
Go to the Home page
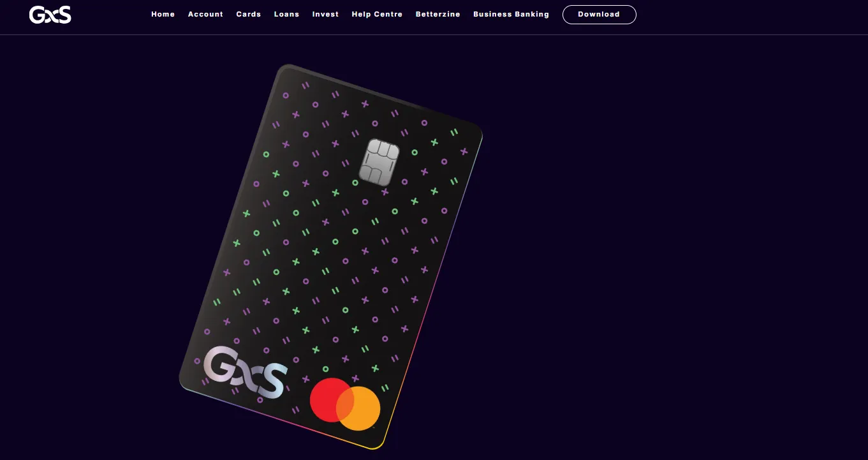coord(163,14)
